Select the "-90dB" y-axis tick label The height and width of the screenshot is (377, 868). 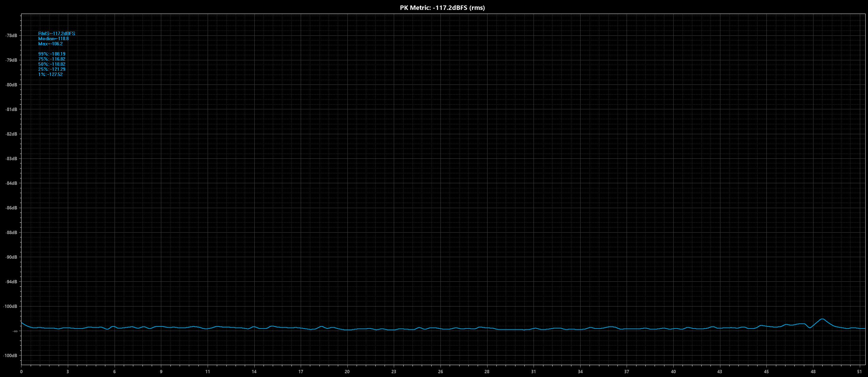click(11, 257)
